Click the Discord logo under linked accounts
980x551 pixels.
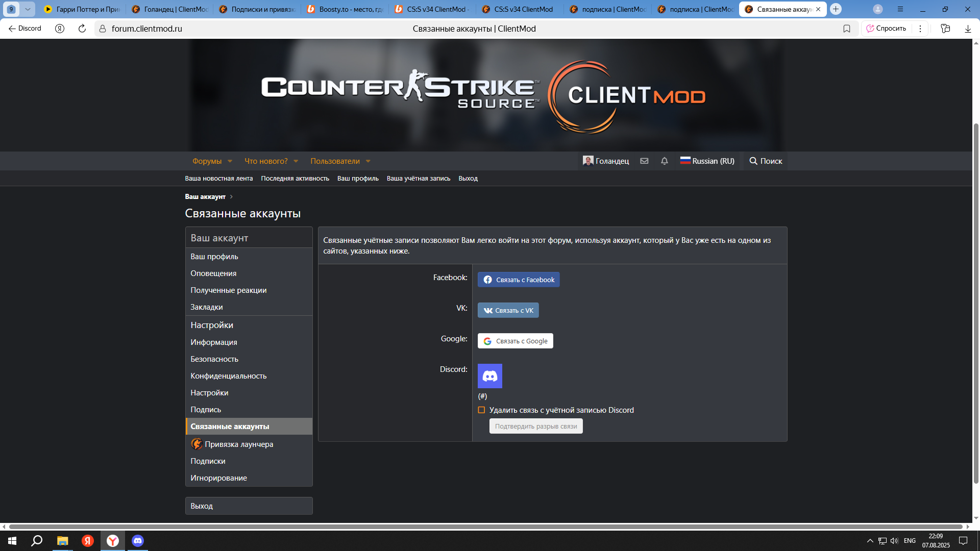point(489,376)
